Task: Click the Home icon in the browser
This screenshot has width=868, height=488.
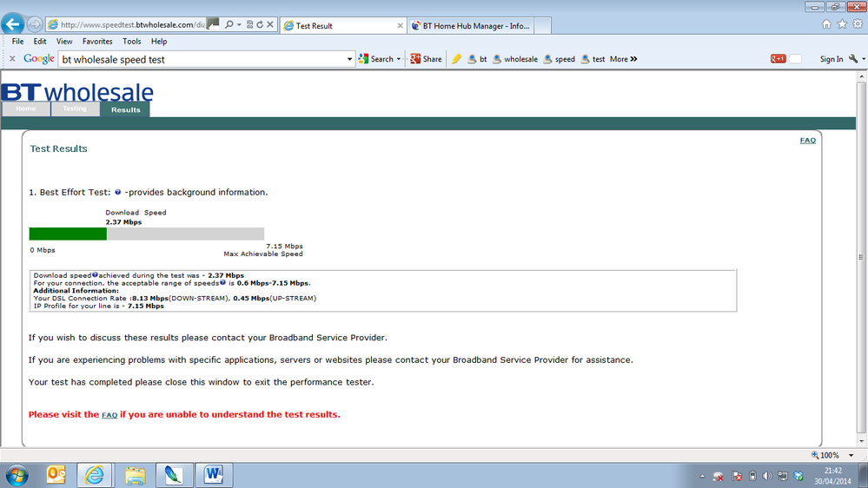Action: click(x=826, y=23)
